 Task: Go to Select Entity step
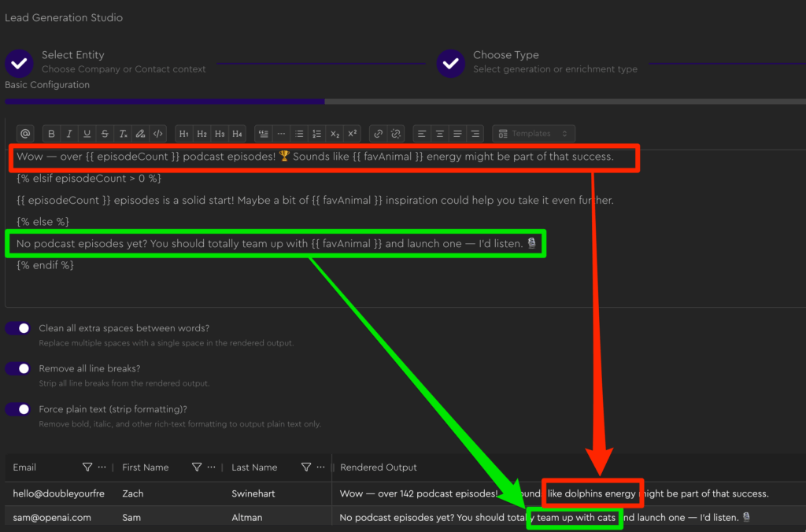20,62
